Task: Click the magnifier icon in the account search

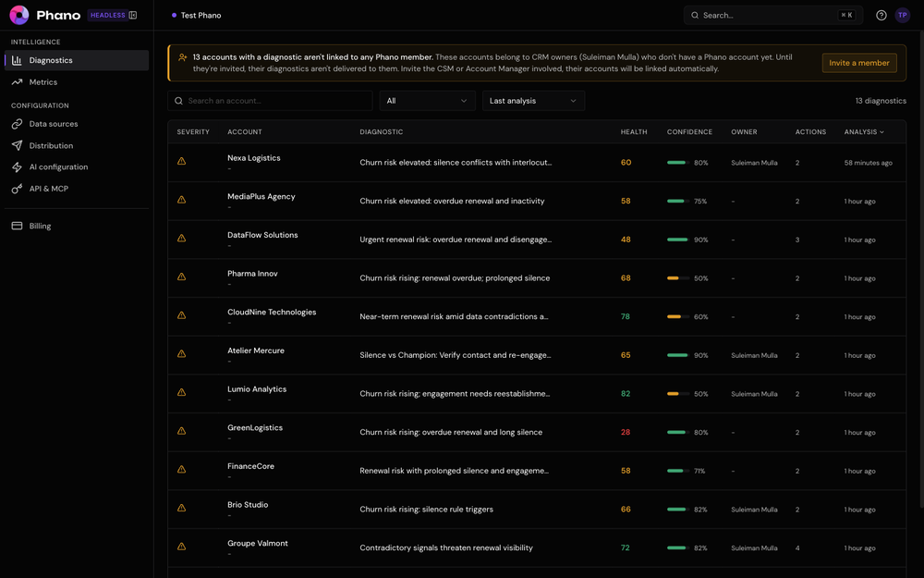Action: pos(178,101)
